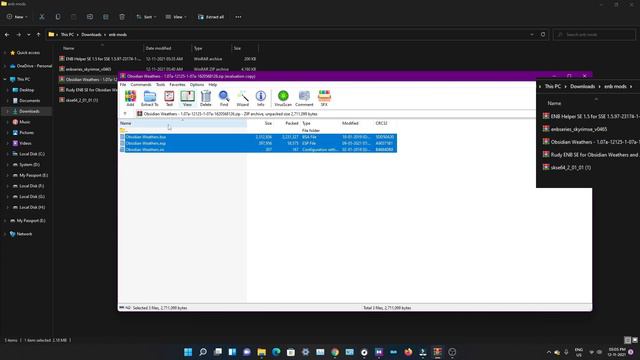Refresh the Explorer address bar
Image resolution: width=640 pixels, height=360 pixels.
pyautogui.click(x=543, y=35)
